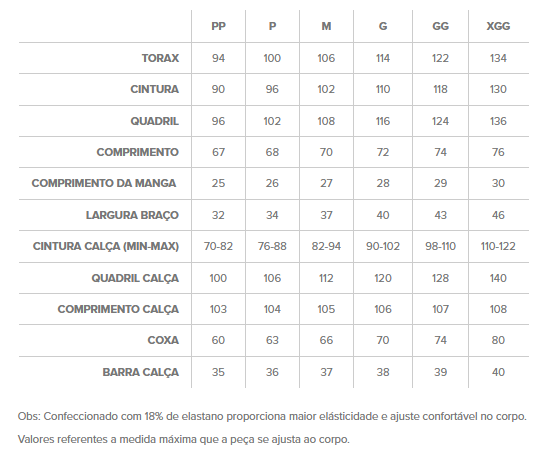This screenshot has width=552, height=464.
Task: Select the COMPRIMENTO DA MANGA label
Action: [104, 183]
